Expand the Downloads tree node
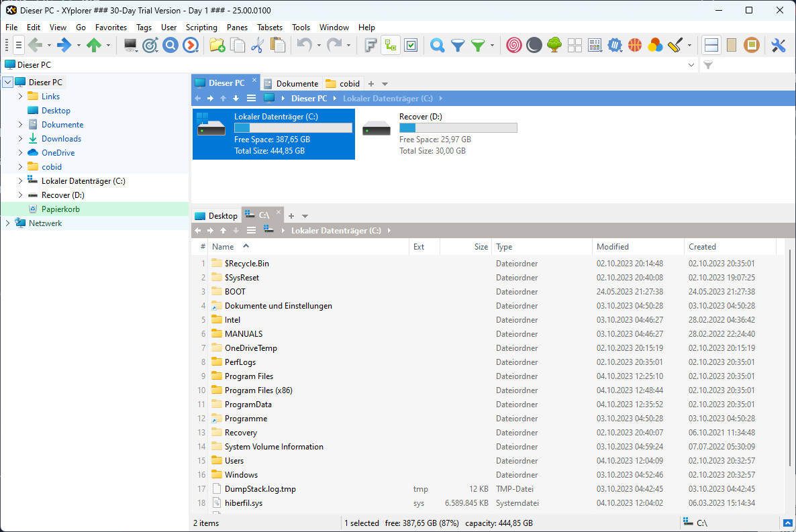 click(x=21, y=139)
